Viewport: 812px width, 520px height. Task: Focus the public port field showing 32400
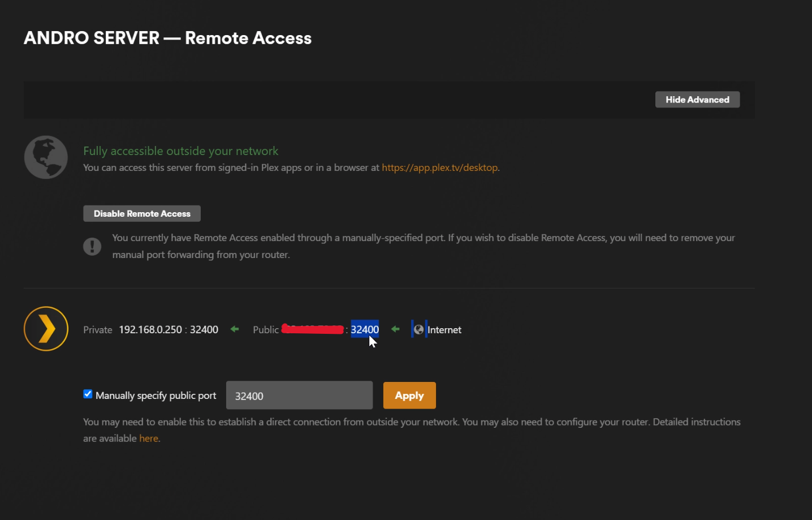point(299,396)
